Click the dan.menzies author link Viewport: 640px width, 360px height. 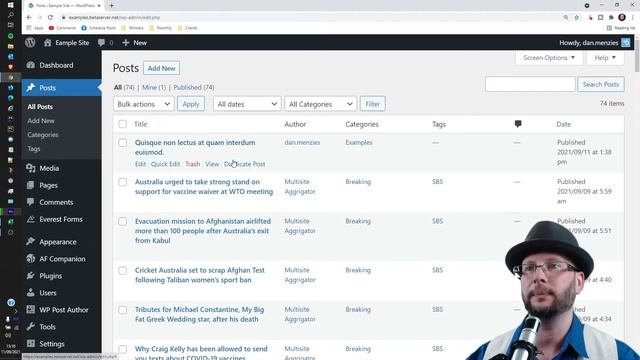click(302, 142)
